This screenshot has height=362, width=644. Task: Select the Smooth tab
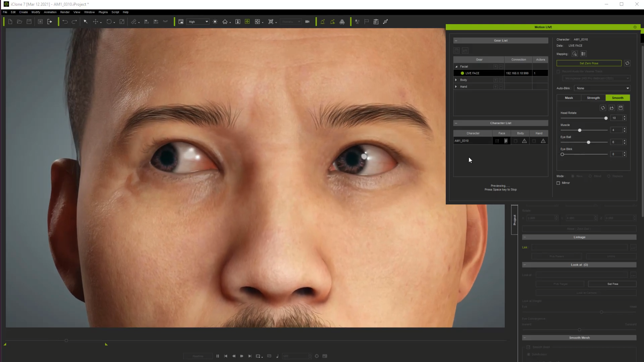pyautogui.click(x=618, y=98)
